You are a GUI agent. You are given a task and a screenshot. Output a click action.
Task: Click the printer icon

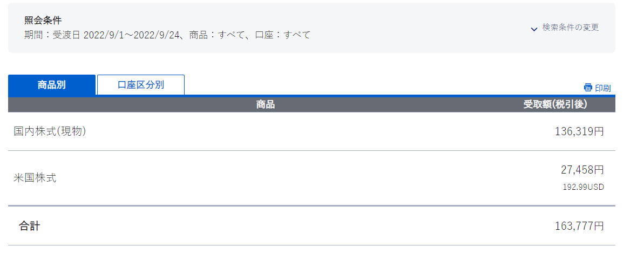[x=588, y=88]
